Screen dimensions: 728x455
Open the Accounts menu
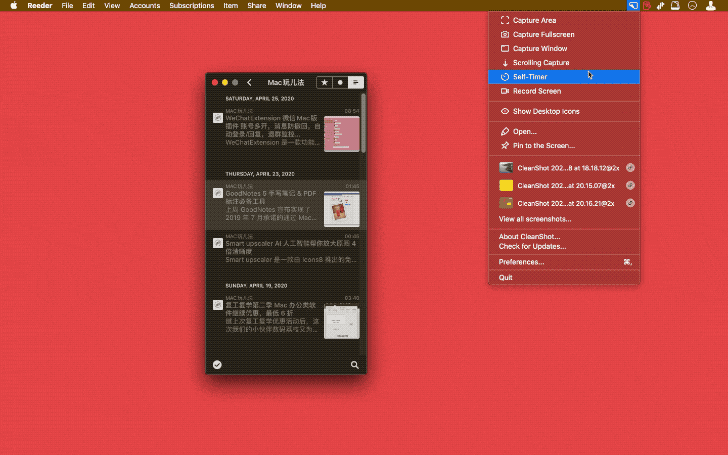(x=144, y=6)
